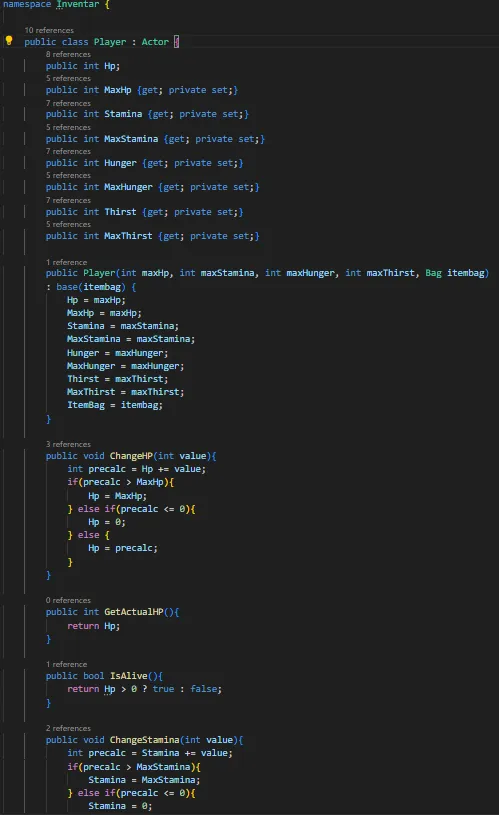Image resolution: width=499 pixels, height=815 pixels.
Task: Click the 'ChangeStamina' method name
Action: (145, 740)
